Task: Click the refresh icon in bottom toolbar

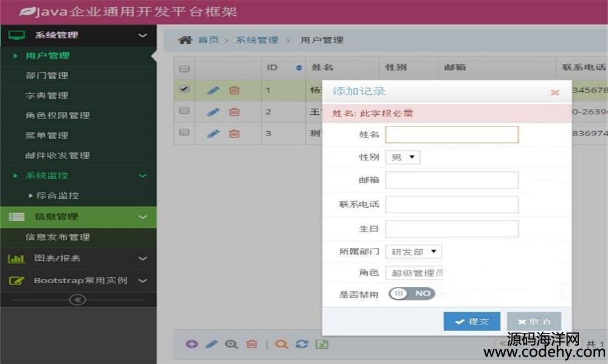Action: click(x=302, y=344)
